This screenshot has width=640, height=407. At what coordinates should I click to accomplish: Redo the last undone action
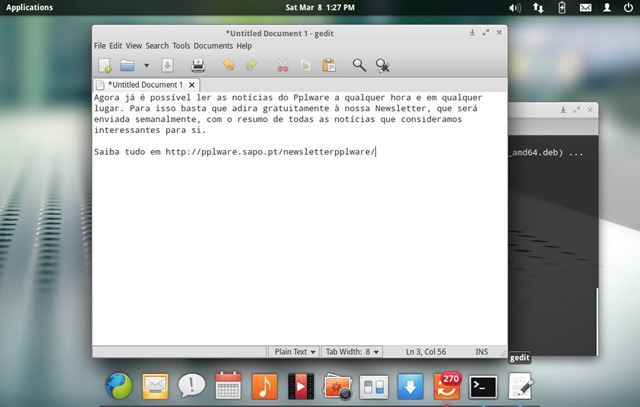pyautogui.click(x=251, y=65)
